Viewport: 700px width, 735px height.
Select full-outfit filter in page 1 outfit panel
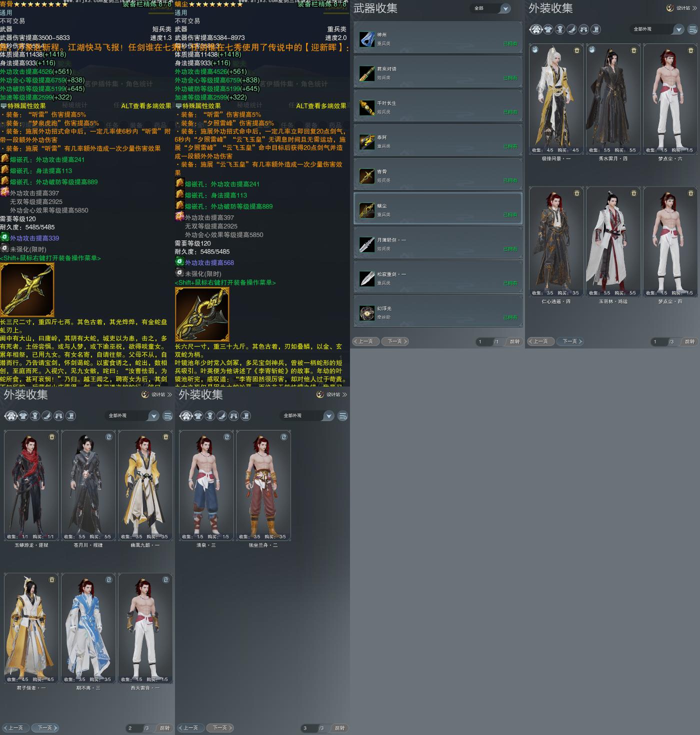536,29
